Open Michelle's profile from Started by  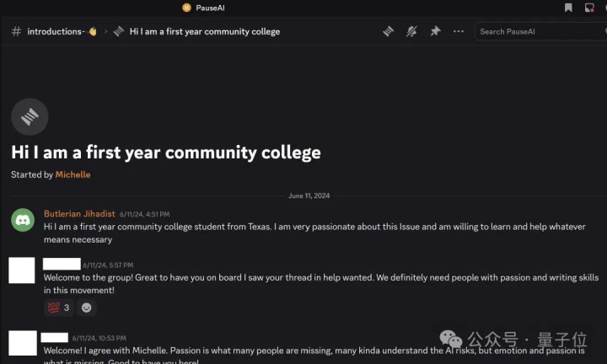(x=73, y=174)
